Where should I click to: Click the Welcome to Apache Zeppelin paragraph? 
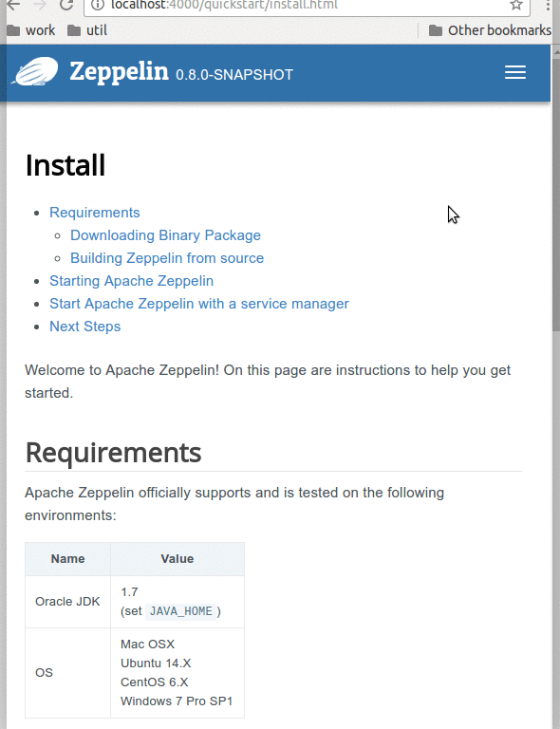268,382
